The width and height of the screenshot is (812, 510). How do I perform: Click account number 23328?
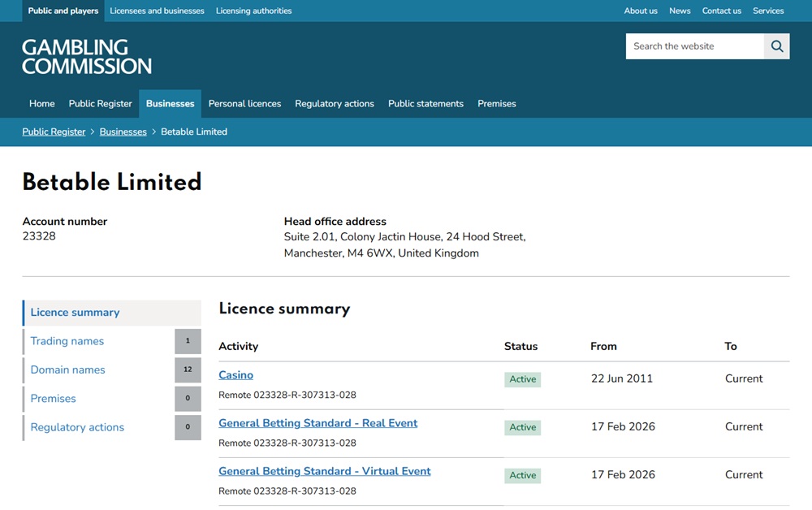[39, 236]
